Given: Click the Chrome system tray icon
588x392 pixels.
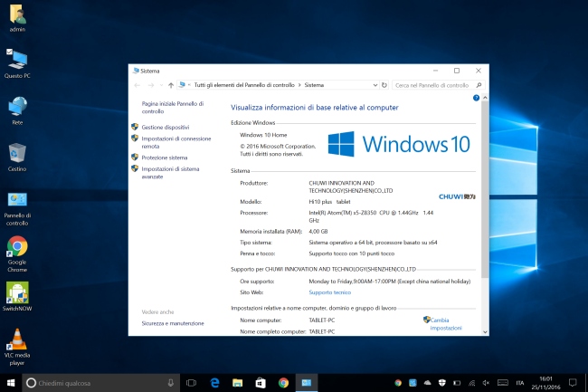Looking at the screenshot, I should (x=398, y=383).
